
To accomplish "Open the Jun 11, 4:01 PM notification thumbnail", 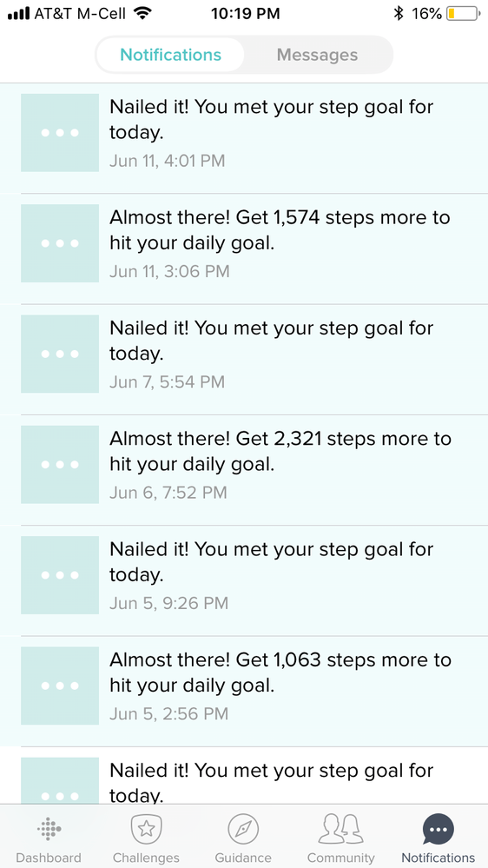I will [60, 132].
